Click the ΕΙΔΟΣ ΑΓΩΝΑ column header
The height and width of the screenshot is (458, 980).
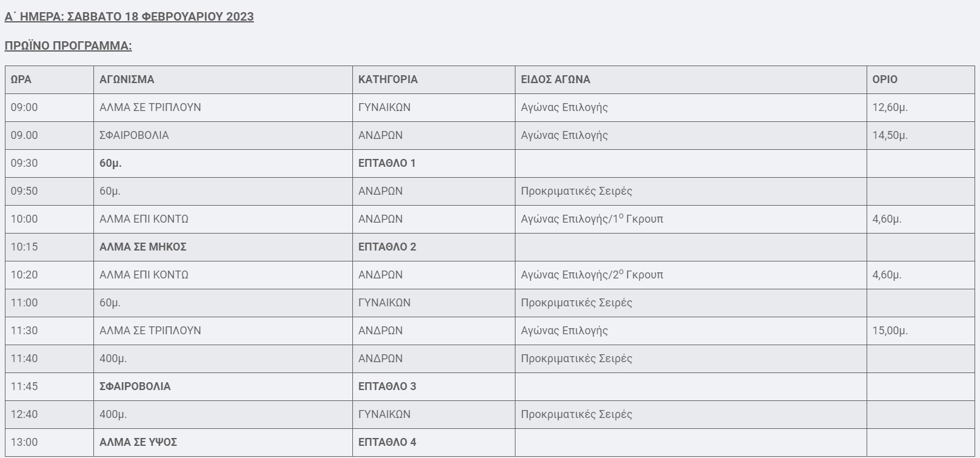tap(555, 79)
